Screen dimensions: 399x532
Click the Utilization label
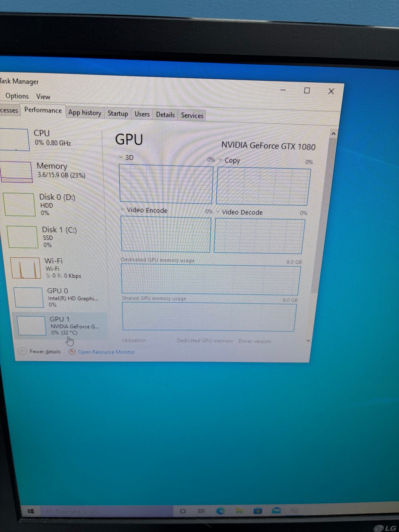click(x=134, y=340)
